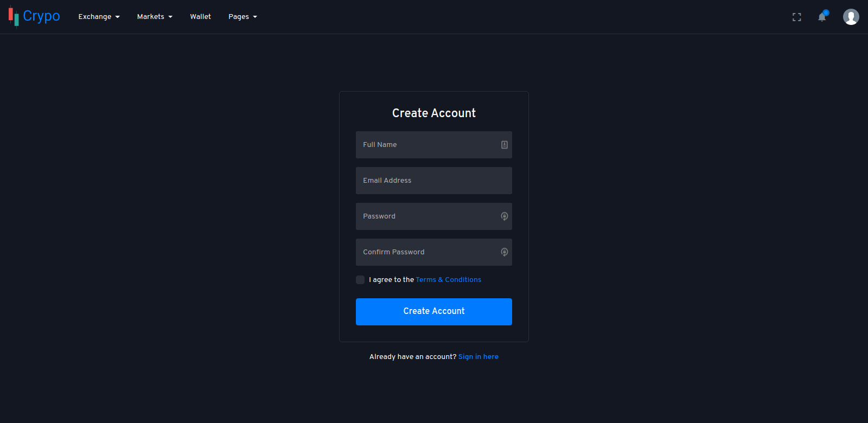The width and height of the screenshot is (868, 423).
Task: Click the key icon in Password field
Action: (504, 216)
